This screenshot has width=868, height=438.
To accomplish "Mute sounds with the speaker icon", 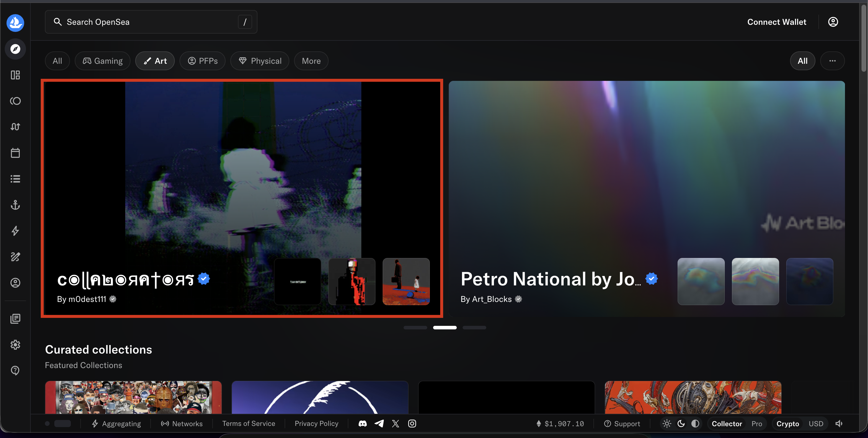I will pyautogui.click(x=839, y=424).
